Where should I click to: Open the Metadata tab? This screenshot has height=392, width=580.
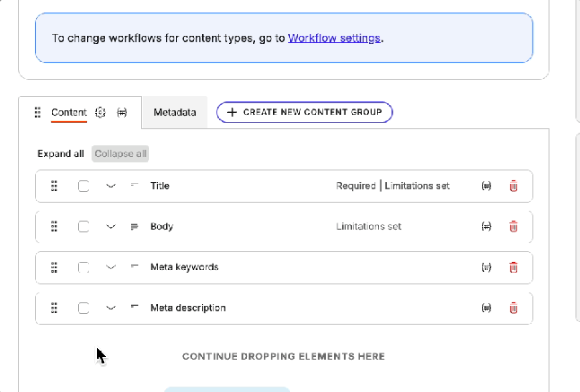(174, 112)
